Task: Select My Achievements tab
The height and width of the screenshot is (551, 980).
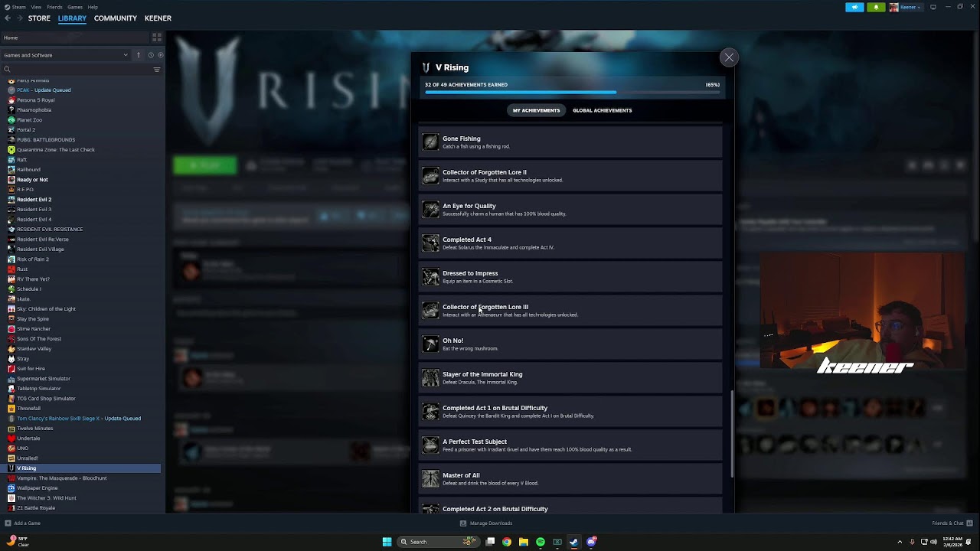Action: tap(536, 110)
